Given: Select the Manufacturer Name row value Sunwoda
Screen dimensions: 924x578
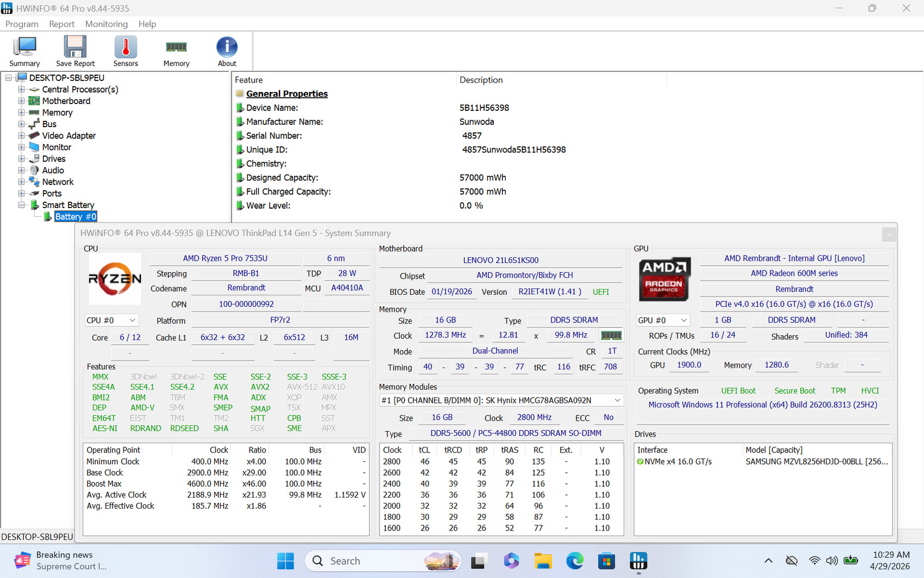Looking at the screenshot, I should coord(477,122).
